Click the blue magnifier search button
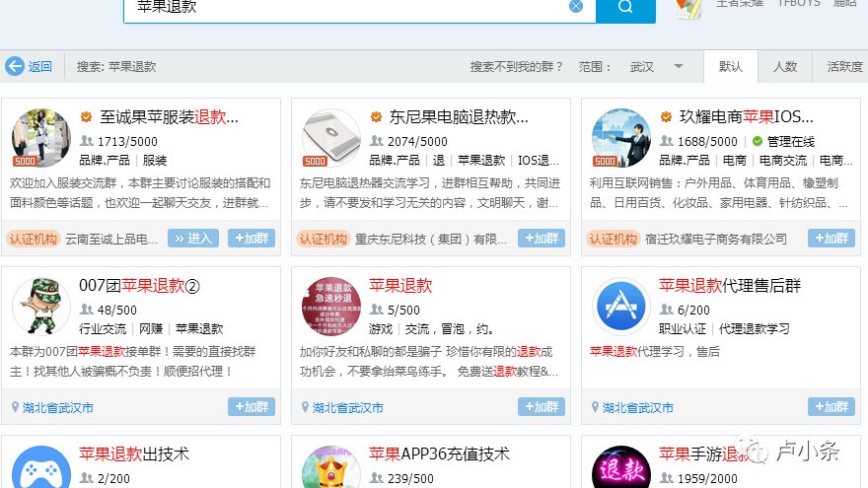 click(x=625, y=8)
